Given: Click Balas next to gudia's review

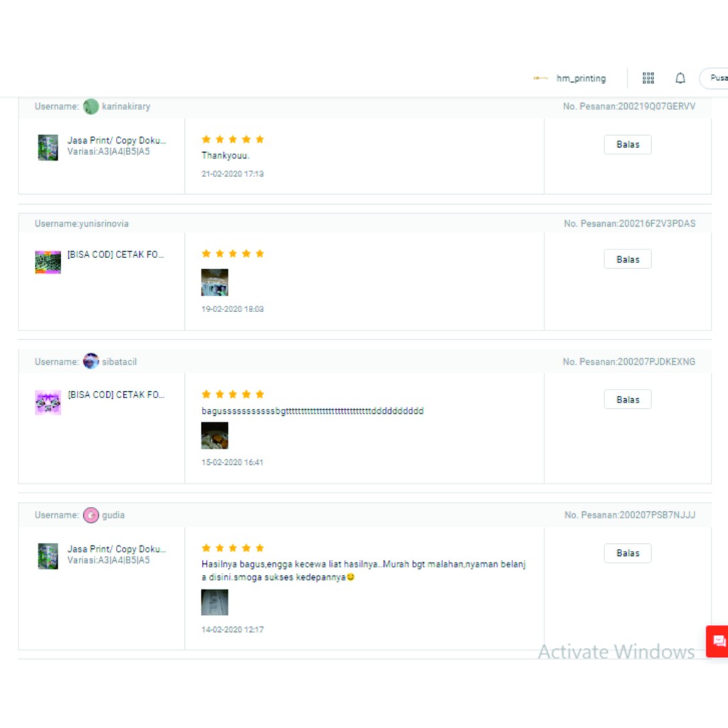Looking at the screenshot, I should pos(627,553).
